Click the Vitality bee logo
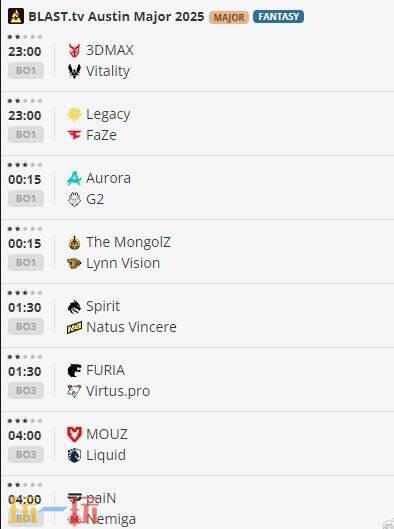This screenshot has height=529, width=394. pyautogui.click(x=74, y=71)
